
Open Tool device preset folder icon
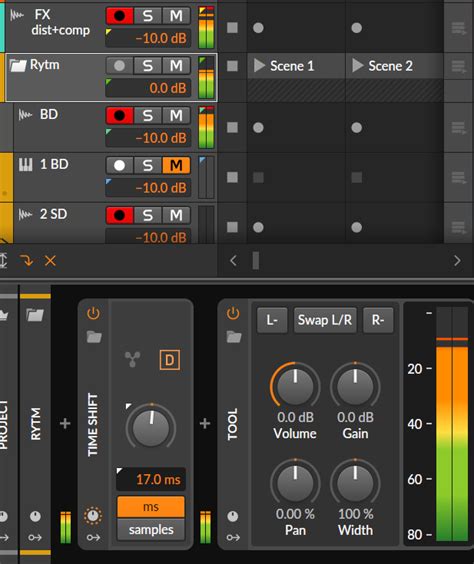[x=234, y=337]
